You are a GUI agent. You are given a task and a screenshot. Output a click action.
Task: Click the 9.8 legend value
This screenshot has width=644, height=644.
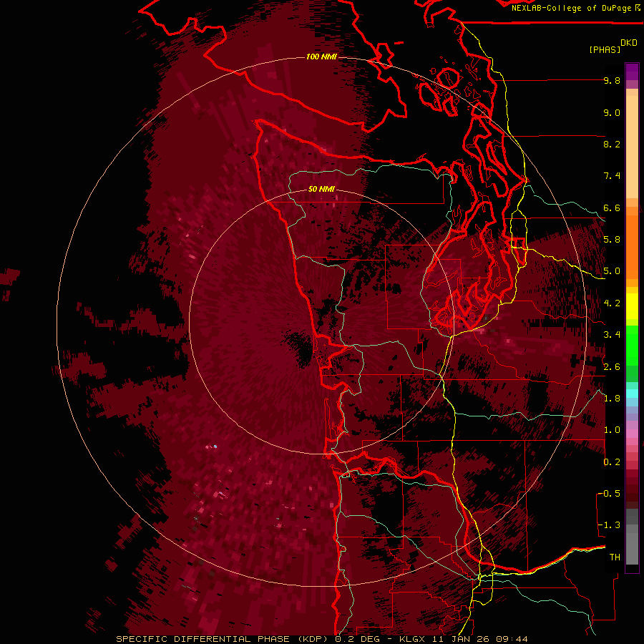tap(612, 80)
